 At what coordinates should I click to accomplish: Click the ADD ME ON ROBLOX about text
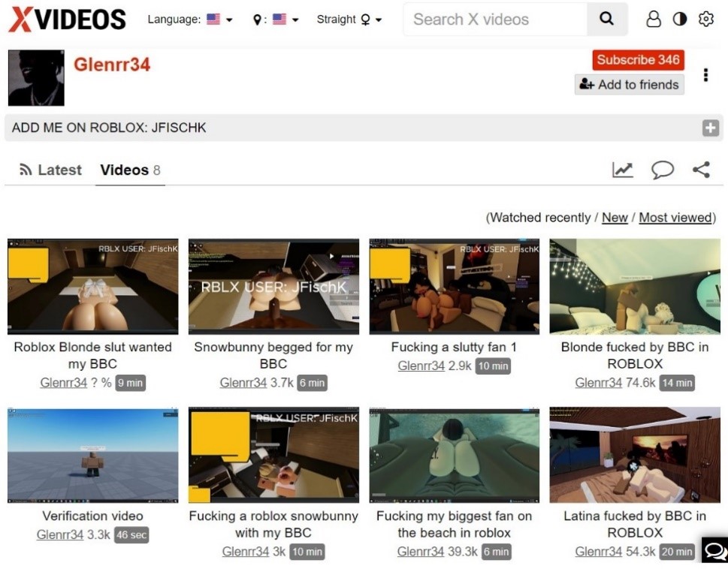tap(109, 128)
